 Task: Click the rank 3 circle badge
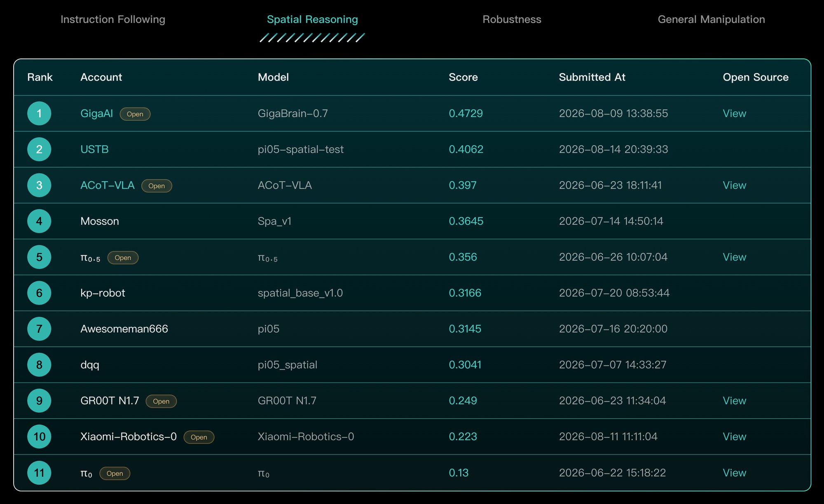pyautogui.click(x=39, y=185)
